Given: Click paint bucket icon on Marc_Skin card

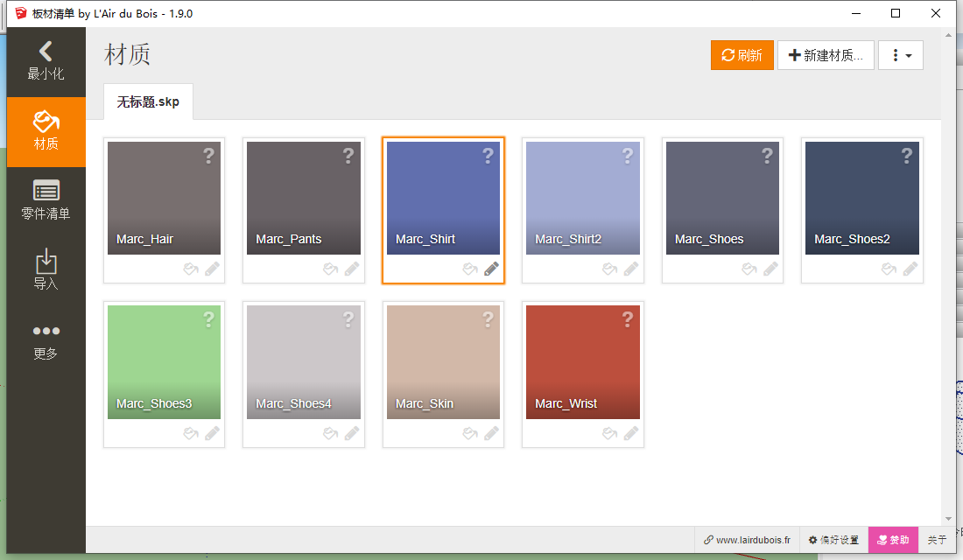Looking at the screenshot, I should (x=470, y=433).
